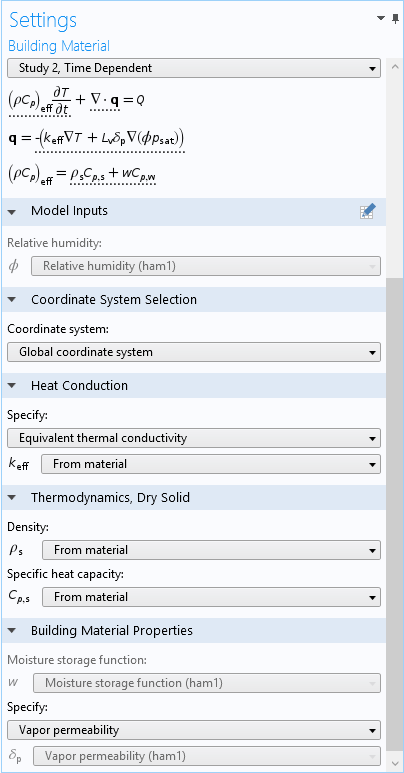Click the Model Inputs edit table icon
This screenshot has height=773, width=404.
pos(367,211)
